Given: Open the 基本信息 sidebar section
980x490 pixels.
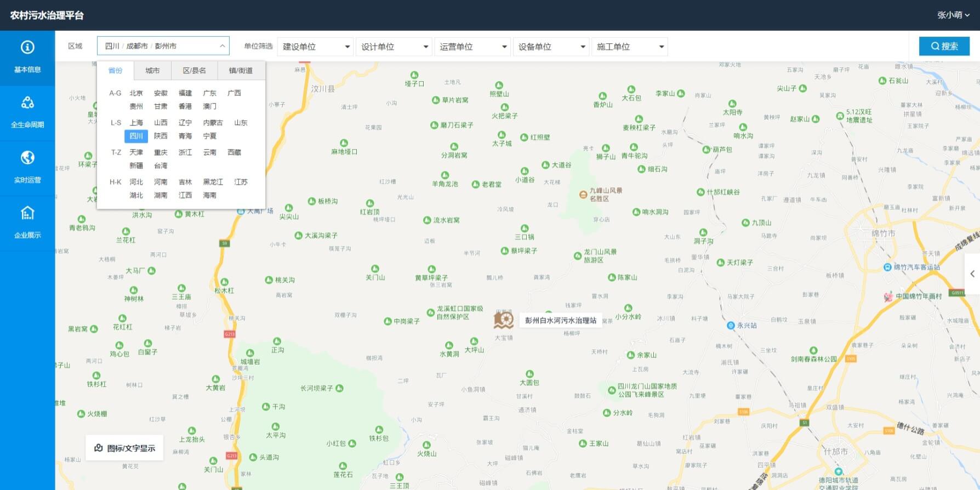Looking at the screenshot, I should pyautogui.click(x=27, y=57).
